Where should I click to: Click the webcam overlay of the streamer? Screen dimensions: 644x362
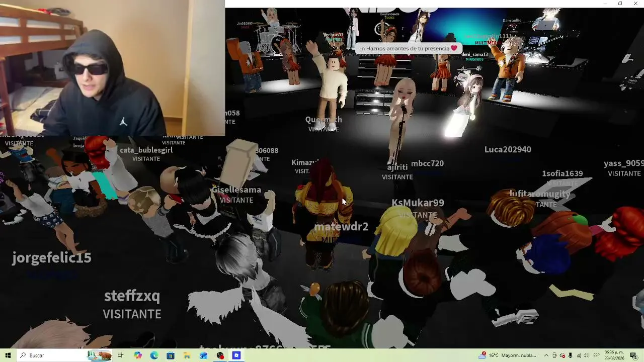coord(112,68)
